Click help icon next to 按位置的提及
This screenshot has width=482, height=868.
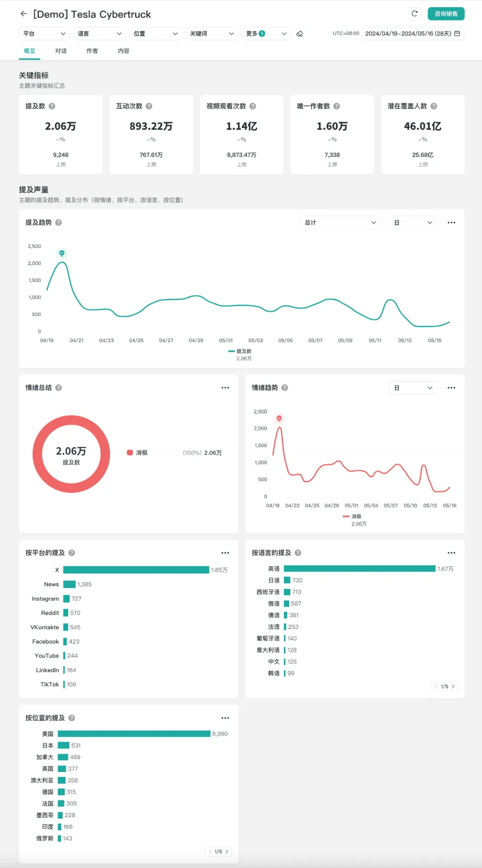(72, 718)
